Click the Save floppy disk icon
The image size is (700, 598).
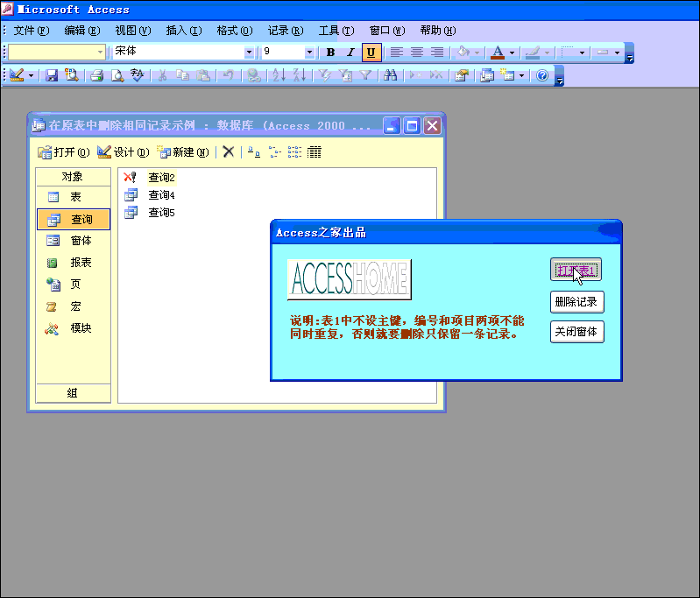[52, 75]
